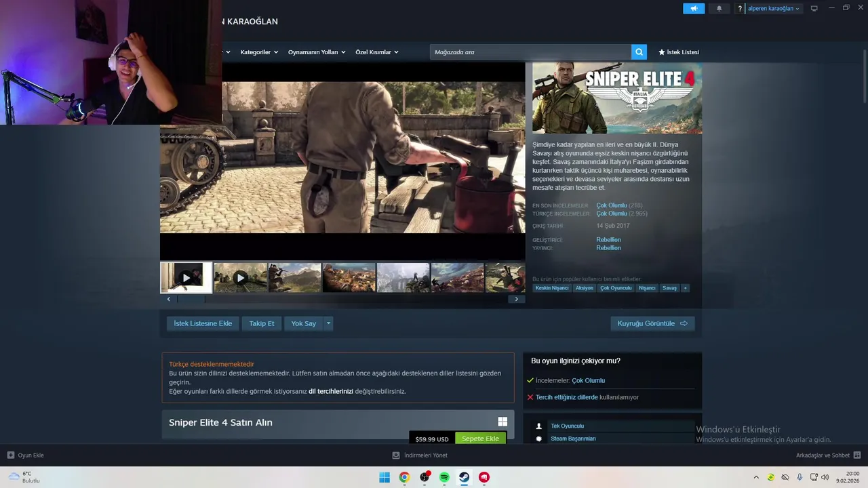Select the Çok Oyunculu tag
Image resolution: width=868 pixels, height=488 pixels.
(616, 288)
